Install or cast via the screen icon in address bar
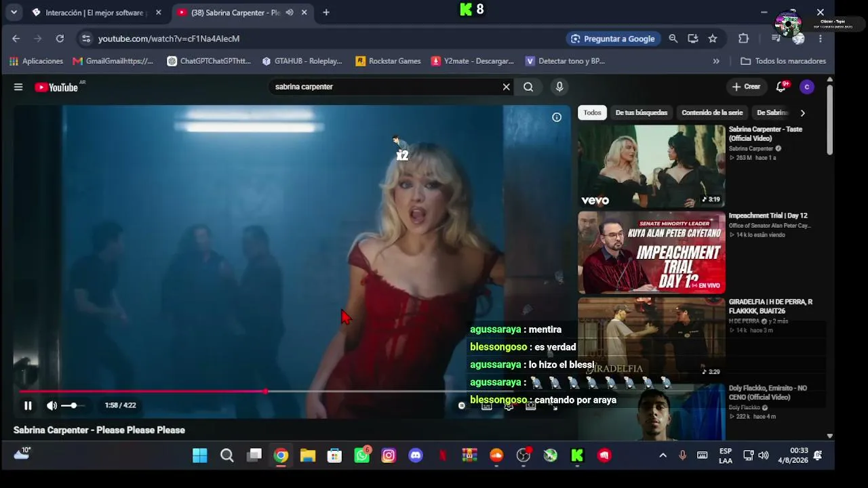The image size is (868, 488). click(x=692, y=39)
